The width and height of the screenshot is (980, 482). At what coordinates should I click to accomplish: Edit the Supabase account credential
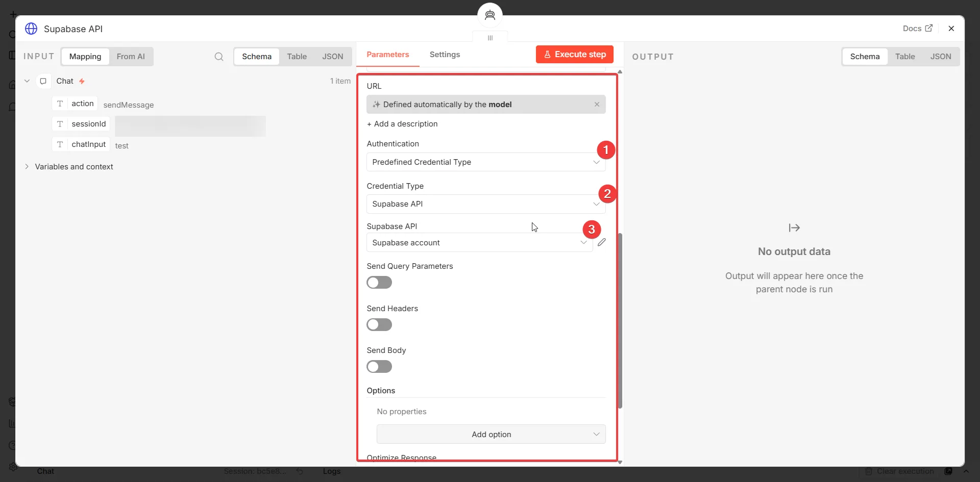602,242
